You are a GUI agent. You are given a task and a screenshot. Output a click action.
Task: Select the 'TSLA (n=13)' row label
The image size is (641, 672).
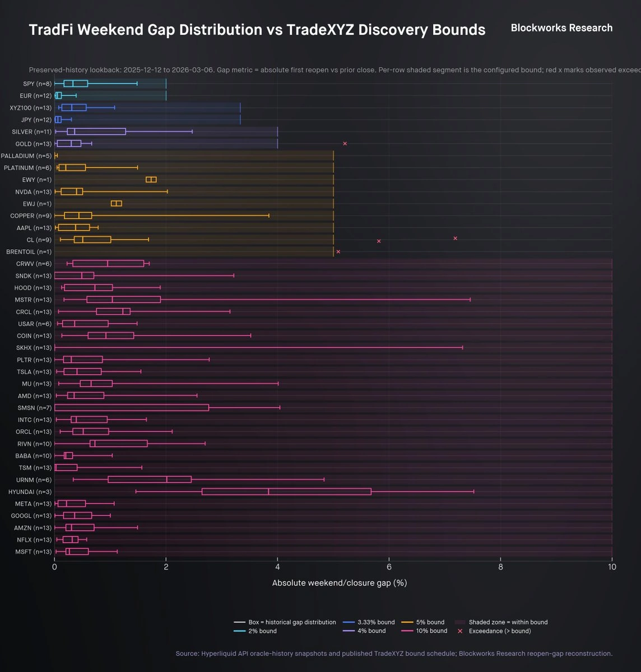click(x=34, y=372)
